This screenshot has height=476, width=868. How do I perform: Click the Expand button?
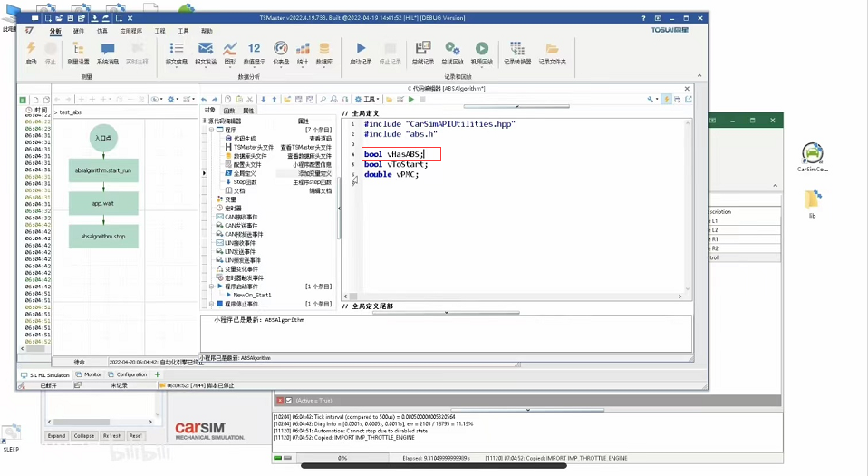coord(56,436)
